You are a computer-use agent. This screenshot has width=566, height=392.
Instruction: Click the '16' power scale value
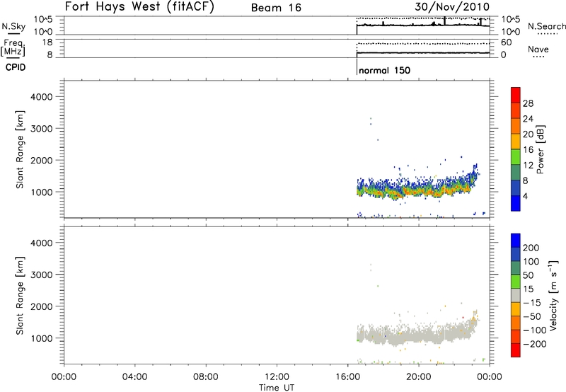(x=528, y=150)
